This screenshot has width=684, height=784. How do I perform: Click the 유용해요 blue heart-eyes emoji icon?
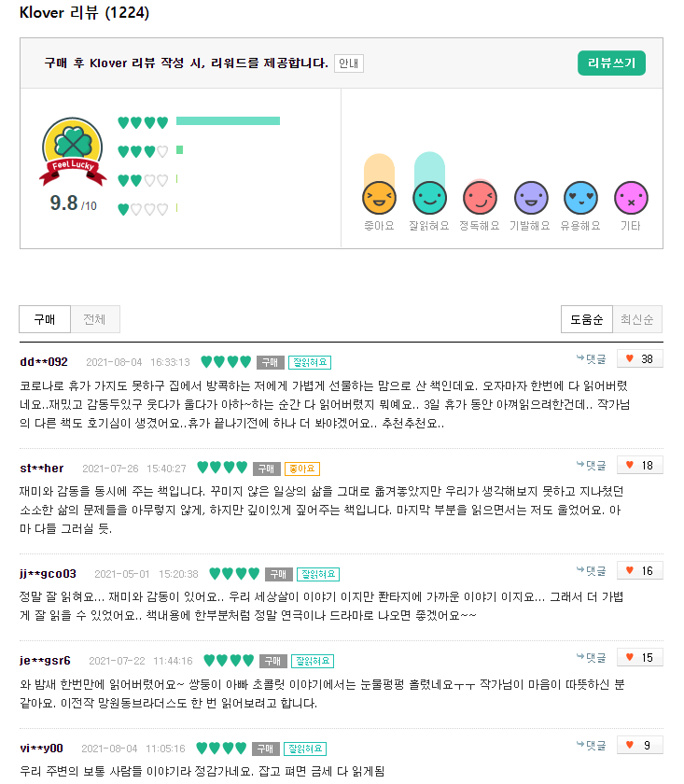click(580, 198)
